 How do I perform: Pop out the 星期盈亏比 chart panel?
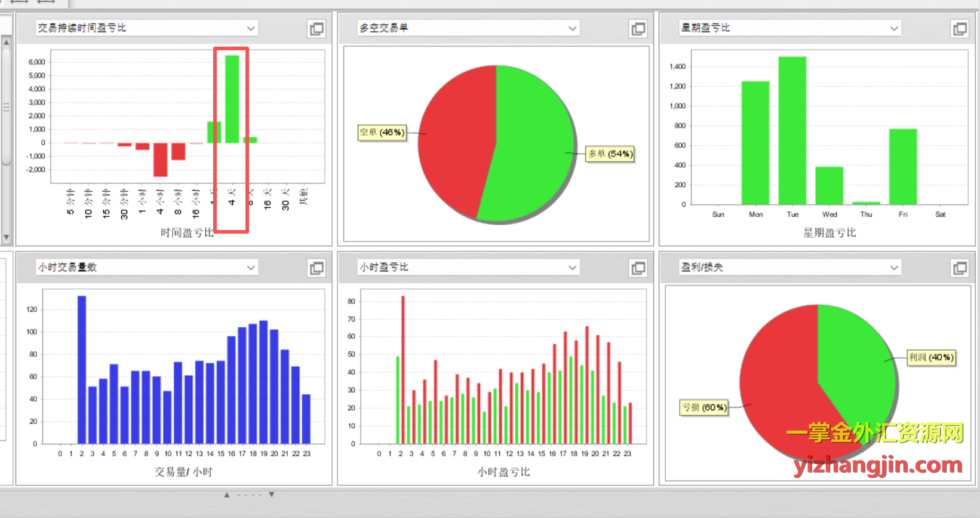(959, 29)
